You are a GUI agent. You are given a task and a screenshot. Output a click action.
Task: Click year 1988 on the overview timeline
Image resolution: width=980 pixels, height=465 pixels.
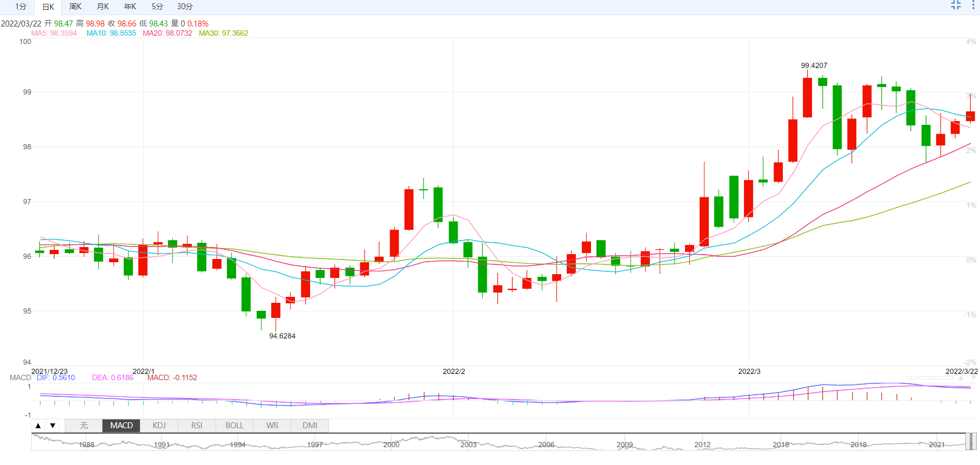click(86, 444)
